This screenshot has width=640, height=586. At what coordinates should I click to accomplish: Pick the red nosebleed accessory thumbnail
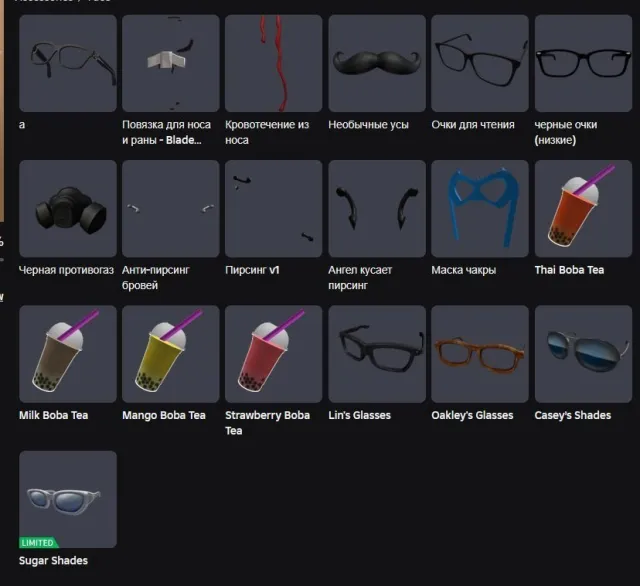pyautogui.click(x=273, y=63)
